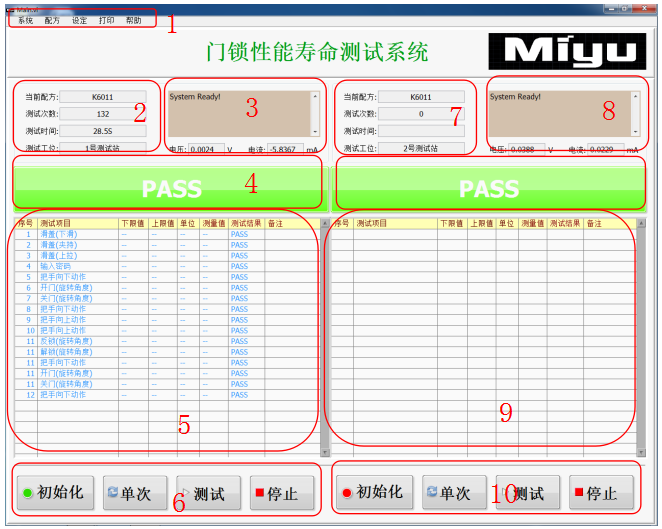
Task: Stop the left station with the 停止 button
Action: (x=282, y=493)
